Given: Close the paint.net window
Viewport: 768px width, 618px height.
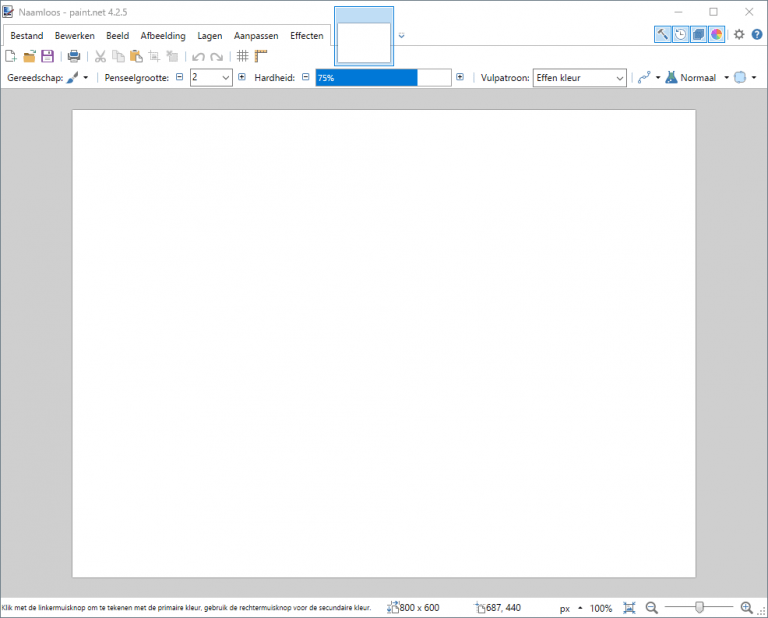Looking at the screenshot, I should pos(749,12).
